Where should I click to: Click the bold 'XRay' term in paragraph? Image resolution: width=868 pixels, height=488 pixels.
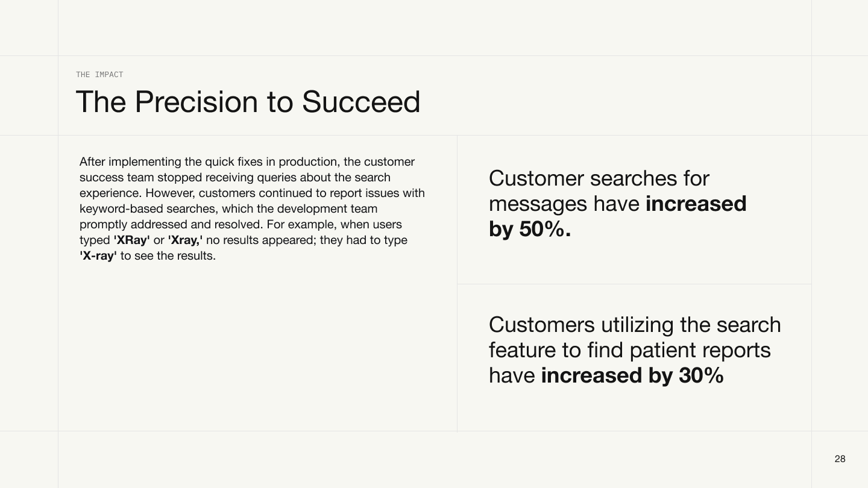(131, 240)
